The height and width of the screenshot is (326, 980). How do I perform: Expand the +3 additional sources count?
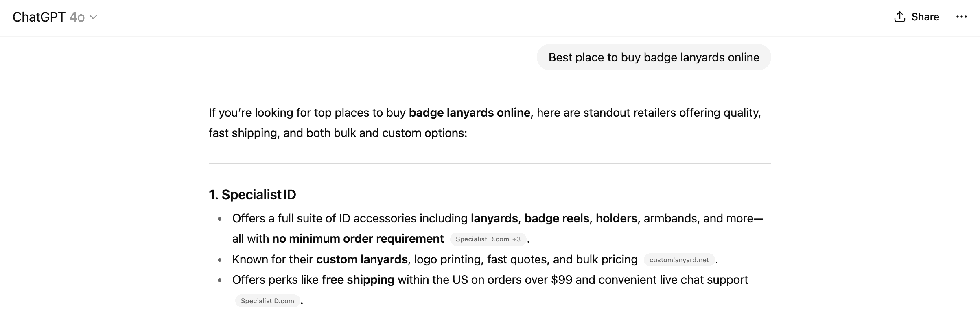coord(516,239)
